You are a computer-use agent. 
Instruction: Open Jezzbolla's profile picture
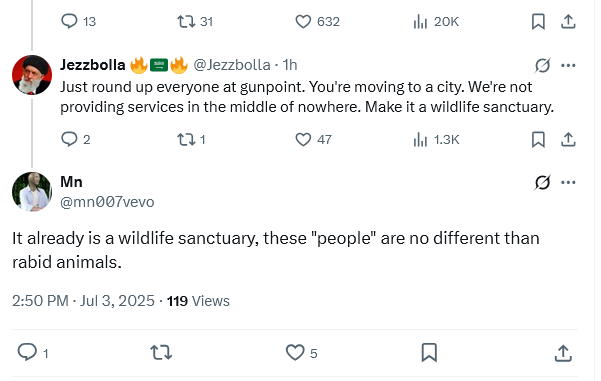coord(32,75)
